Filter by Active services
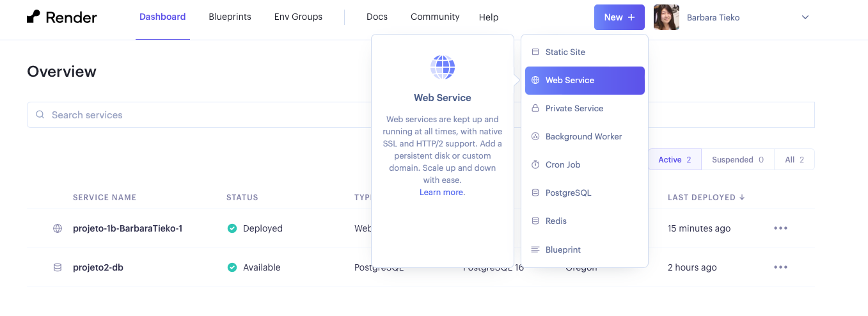 (x=675, y=160)
